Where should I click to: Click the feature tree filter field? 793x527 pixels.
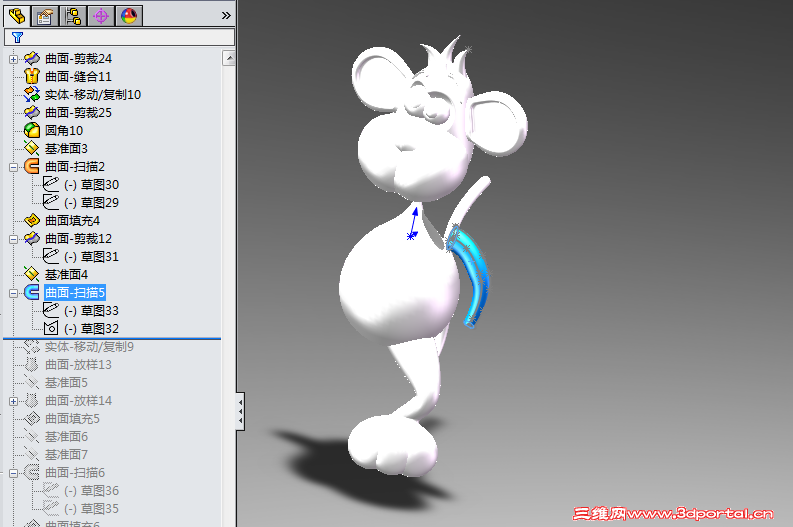click(x=119, y=37)
